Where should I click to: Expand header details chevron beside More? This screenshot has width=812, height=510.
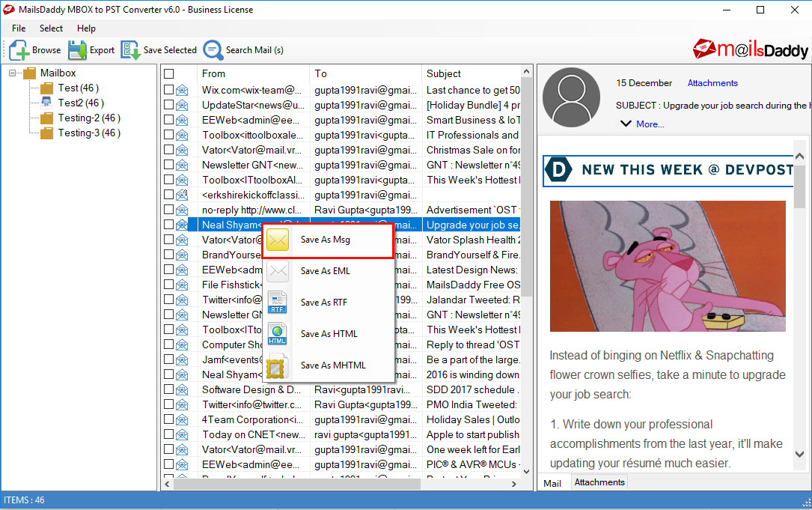point(626,124)
